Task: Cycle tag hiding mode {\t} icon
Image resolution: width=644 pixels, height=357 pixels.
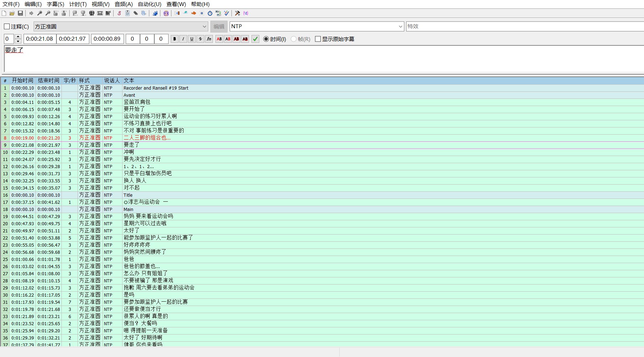Action: point(246,13)
